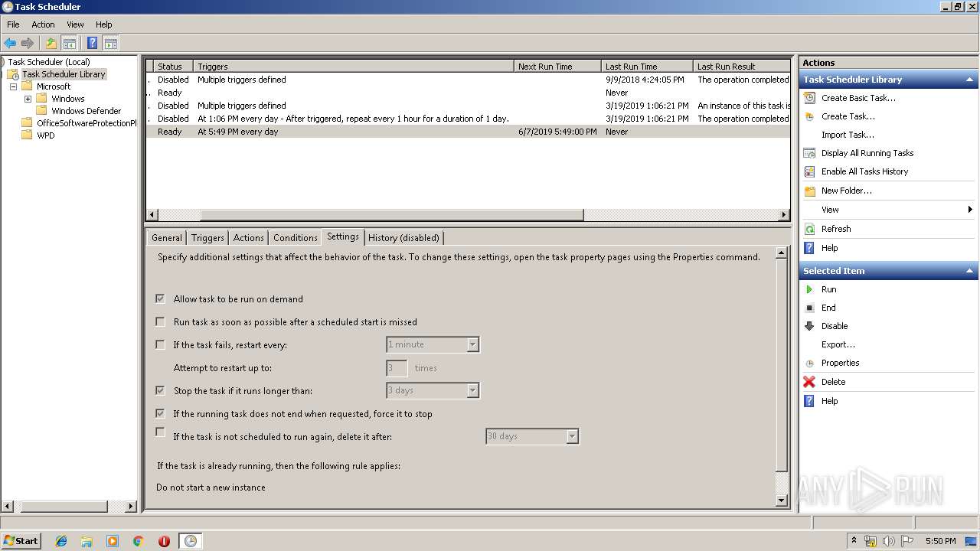
Task: Expand the Windows folder tree node
Action: [x=28, y=99]
